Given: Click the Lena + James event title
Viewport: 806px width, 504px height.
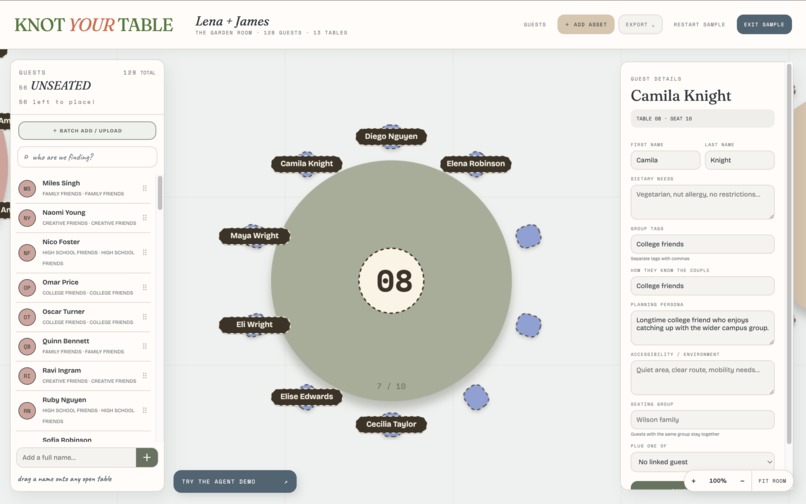Looking at the screenshot, I should tap(232, 21).
